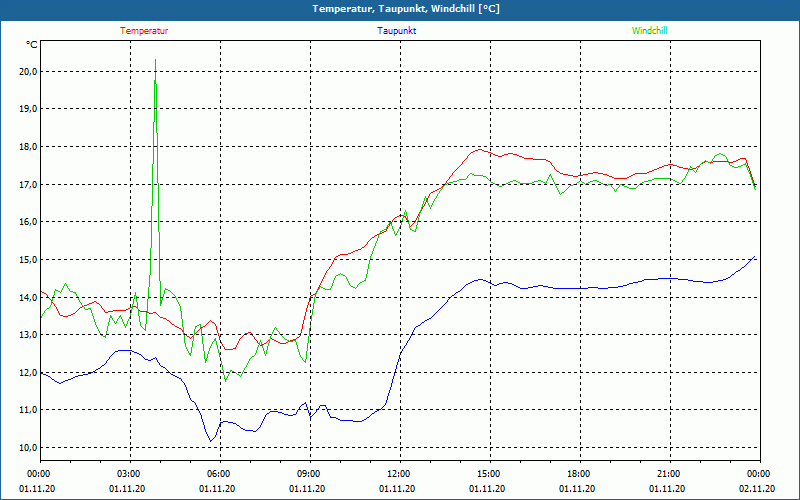Select the '00:00' time label dated 01.11.20
The height and width of the screenshot is (500, 800).
[x=38, y=473]
